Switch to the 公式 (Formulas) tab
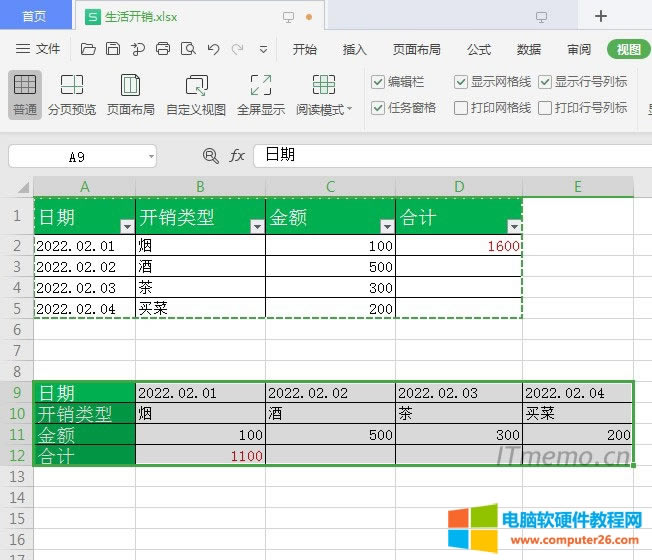This screenshot has height=560, width=652. click(x=479, y=49)
